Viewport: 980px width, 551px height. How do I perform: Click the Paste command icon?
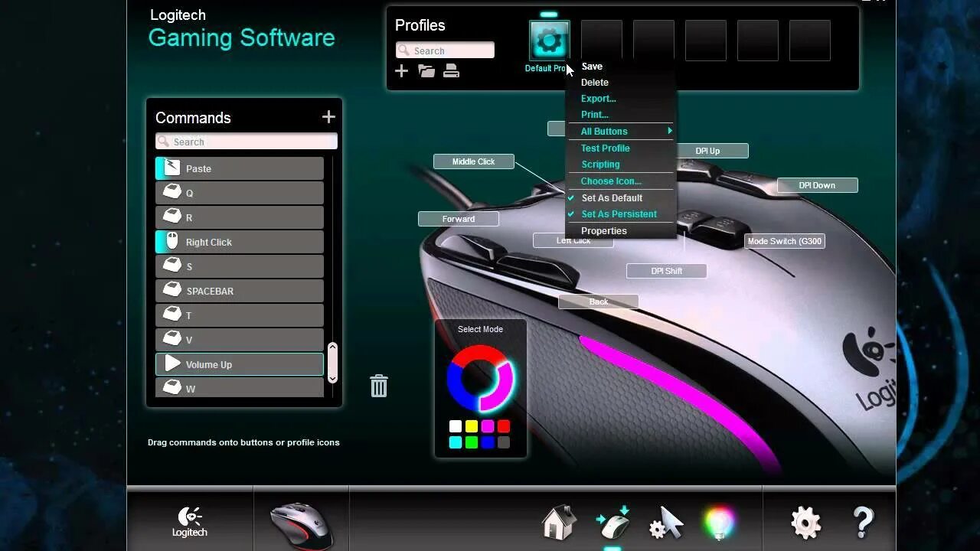pyautogui.click(x=172, y=168)
